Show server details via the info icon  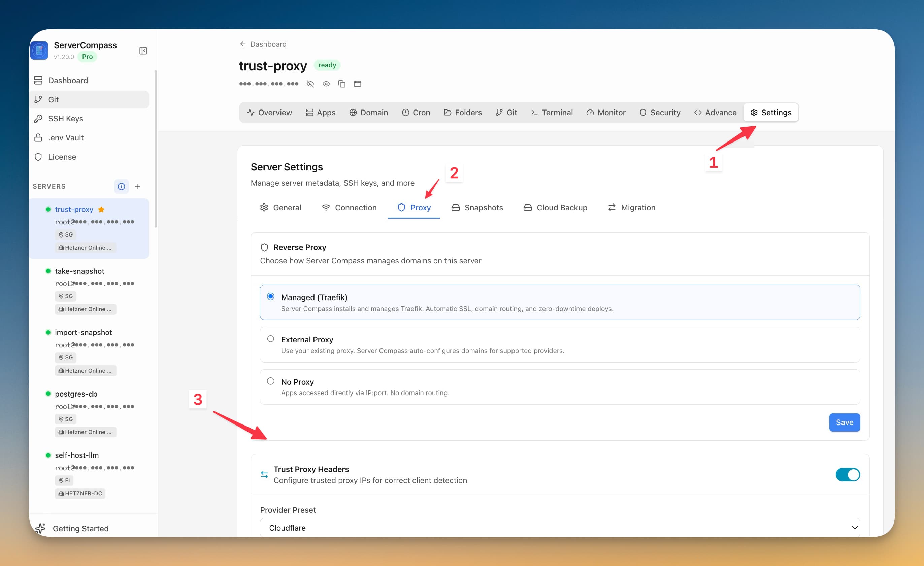coord(121,186)
